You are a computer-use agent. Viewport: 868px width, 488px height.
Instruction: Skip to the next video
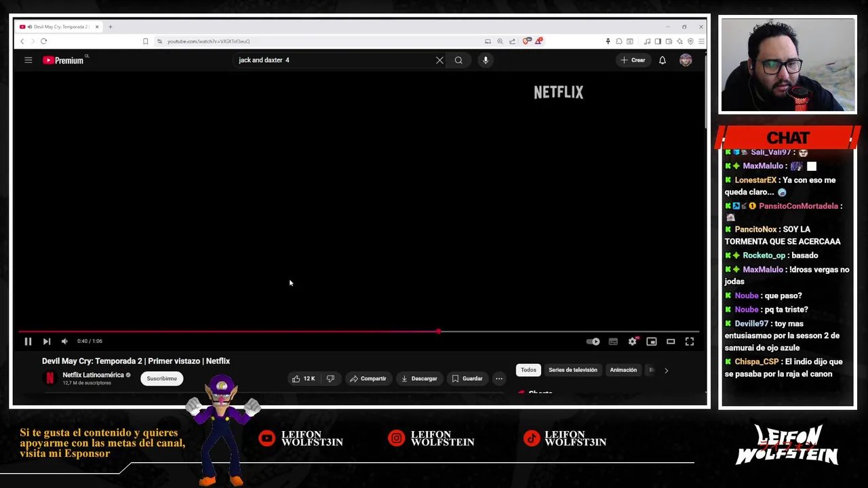[46, 342]
